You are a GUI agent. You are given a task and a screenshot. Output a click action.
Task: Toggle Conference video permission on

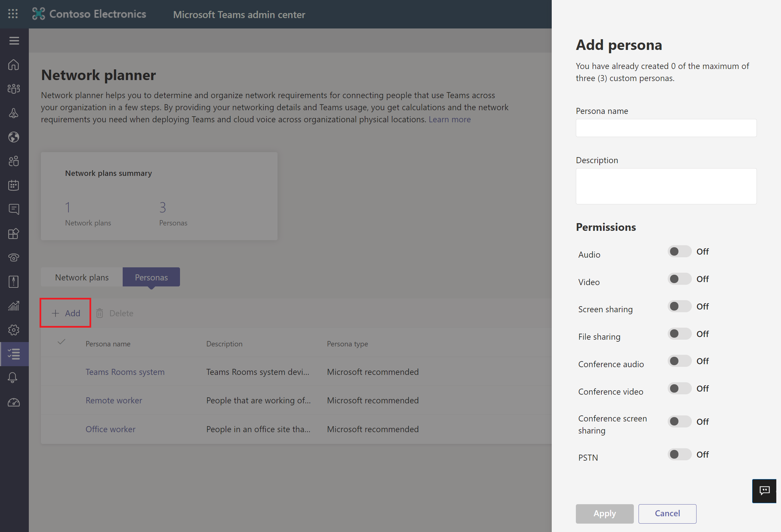(x=679, y=389)
